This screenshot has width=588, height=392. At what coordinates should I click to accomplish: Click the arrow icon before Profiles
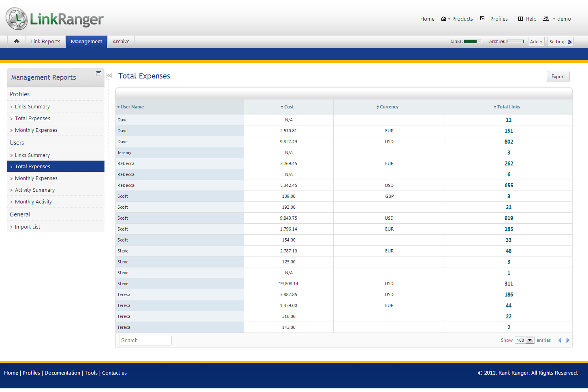[482, 19]
